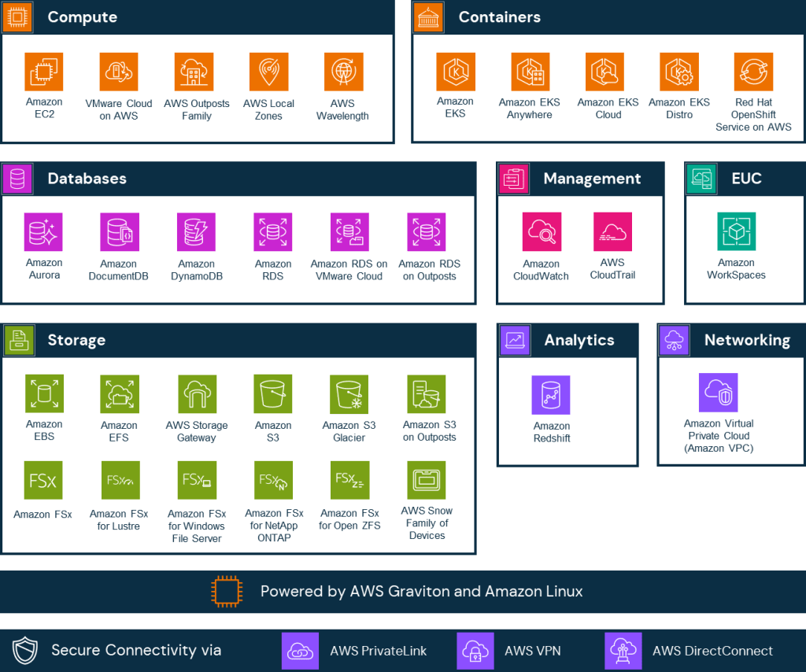Click the 'Networking' heading text
806x672 pixels.
[x=748, y=341]
